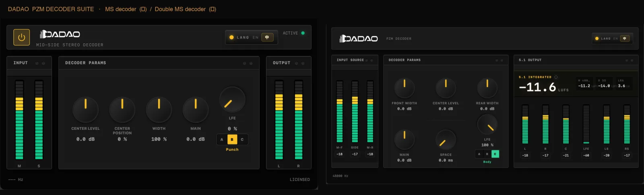
Task: Click left header dot of OUTPUT panel
Action: tap(297, 63)
